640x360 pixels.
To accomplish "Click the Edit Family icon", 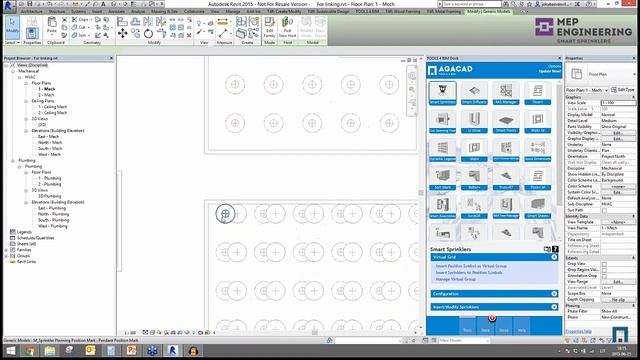I will (x=269, y=27).
